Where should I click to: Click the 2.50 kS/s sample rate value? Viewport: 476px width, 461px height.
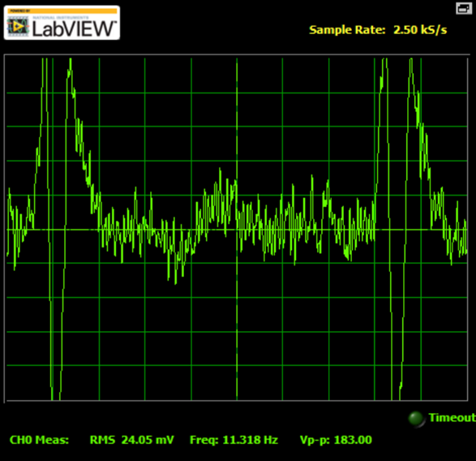click(x=420, y=30)
